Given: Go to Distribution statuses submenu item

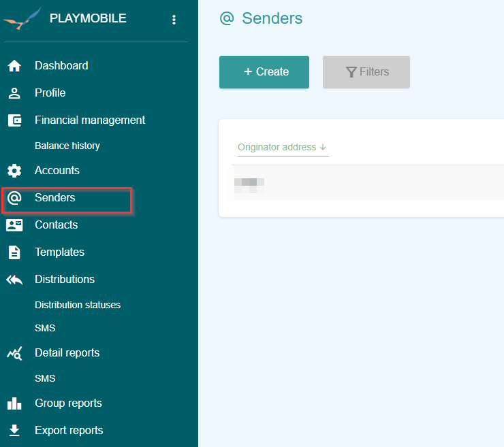Looking at the screenshot, I should pyautogui.click(x=78, y=305).
